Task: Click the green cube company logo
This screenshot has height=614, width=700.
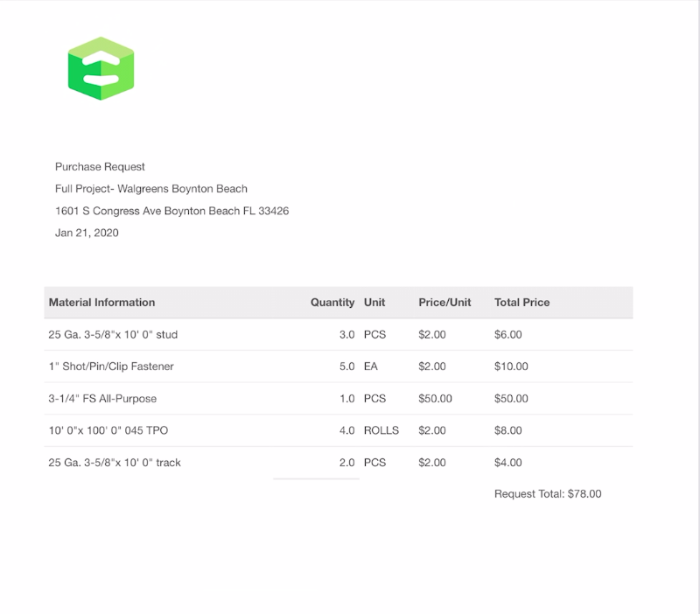Action: (101, 68)
